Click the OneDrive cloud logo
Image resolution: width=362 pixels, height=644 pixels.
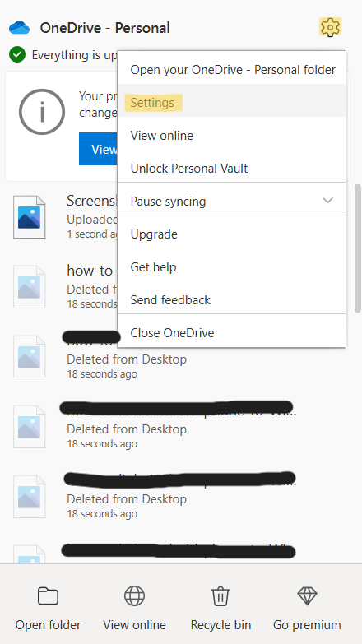pyautogui.click(x=19, y=28)
